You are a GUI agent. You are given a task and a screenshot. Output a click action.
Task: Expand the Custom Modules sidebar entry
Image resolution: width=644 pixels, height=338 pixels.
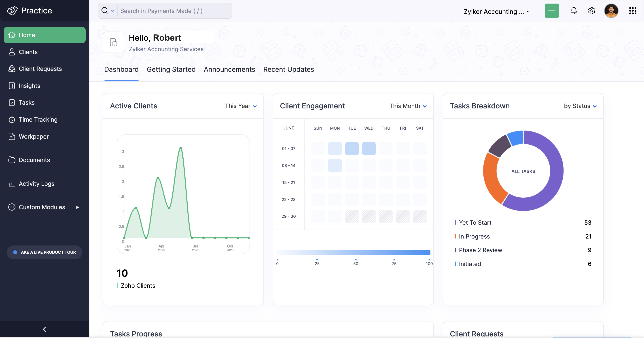(42, 207)
